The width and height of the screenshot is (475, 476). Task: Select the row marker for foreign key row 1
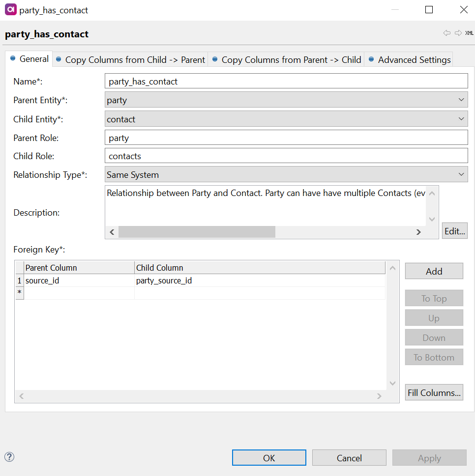pos(19,280)
